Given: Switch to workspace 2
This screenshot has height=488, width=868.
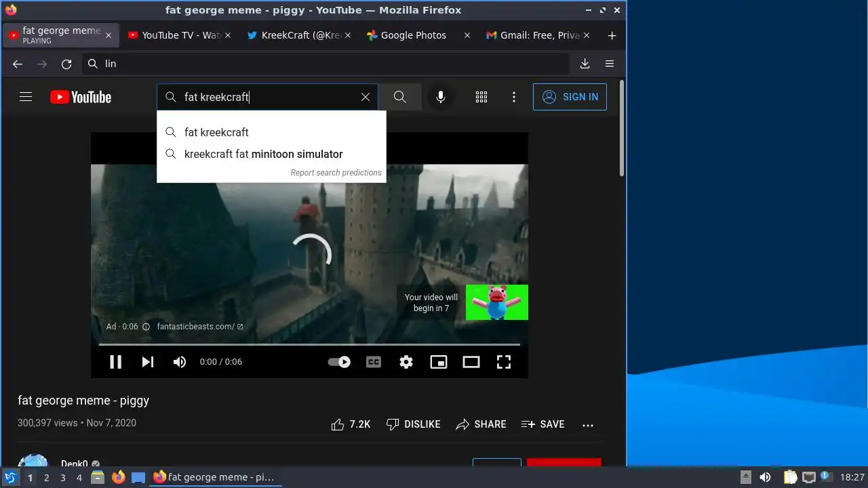Looking at the screenshot, I should pyautogui.click(x=46, y=478).
